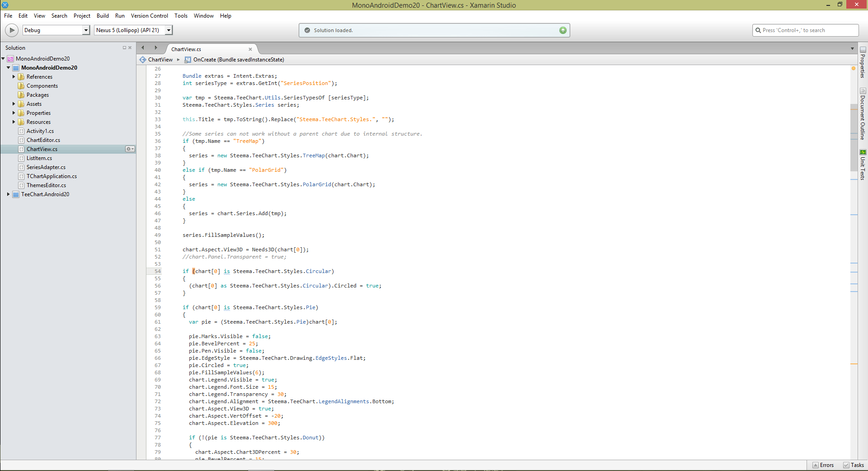Click the warning indicator atop the scrollbar

[854, 69]
